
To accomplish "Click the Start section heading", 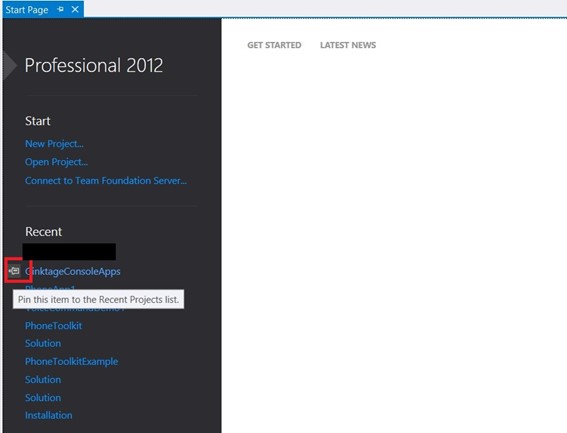I will pyautogui.click(x=38, y=121).
